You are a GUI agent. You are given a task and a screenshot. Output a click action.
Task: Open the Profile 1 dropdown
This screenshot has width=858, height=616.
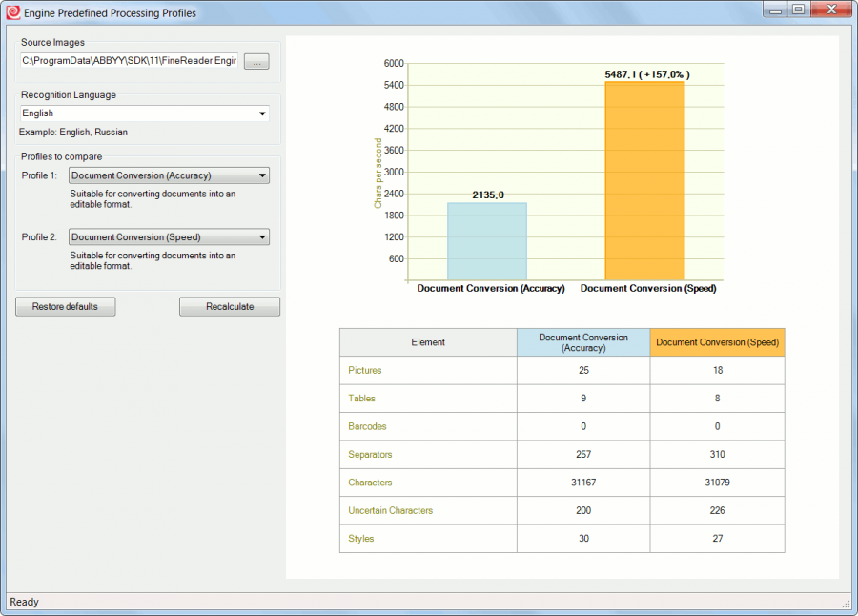(169, 175)
